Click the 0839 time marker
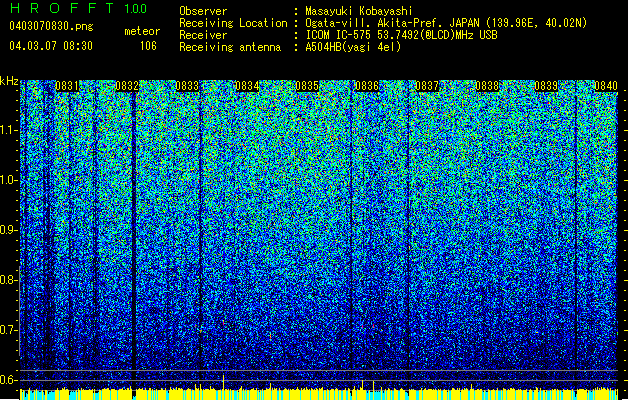Image resolution: width=629 pixels, height=400 pixels. click(x=546, y=86)
